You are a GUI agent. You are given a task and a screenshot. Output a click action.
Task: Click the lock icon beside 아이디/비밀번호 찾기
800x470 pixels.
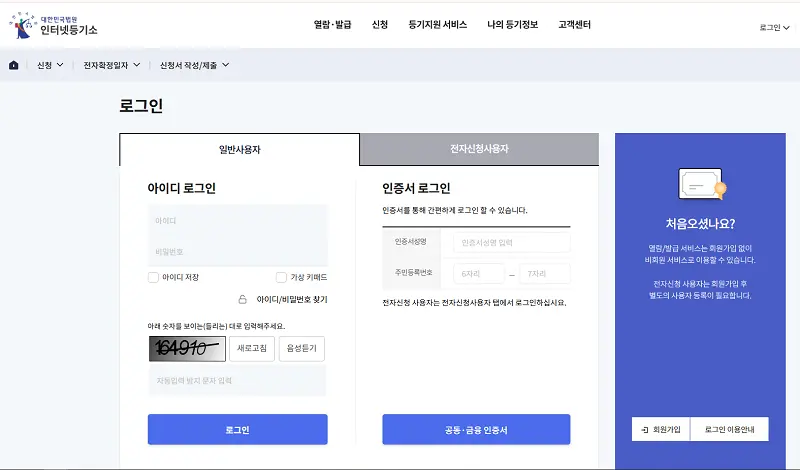tap(243, 299)
